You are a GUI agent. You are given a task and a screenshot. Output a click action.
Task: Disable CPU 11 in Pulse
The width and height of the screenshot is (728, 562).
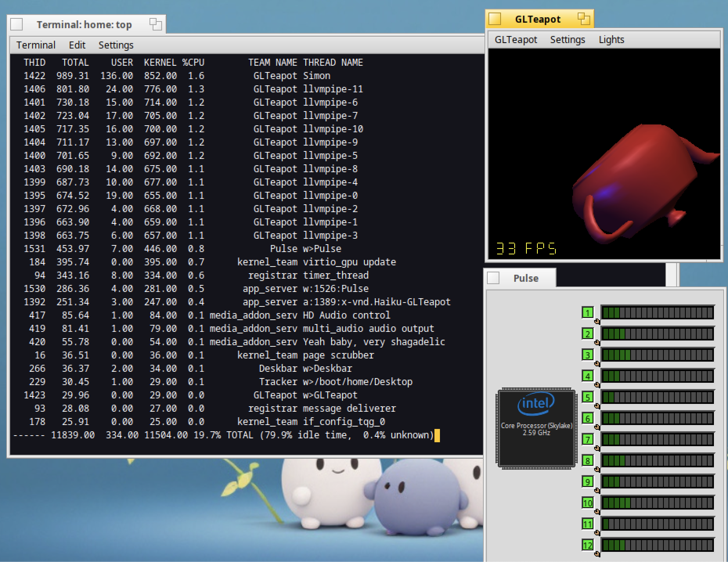click(587, 524)
